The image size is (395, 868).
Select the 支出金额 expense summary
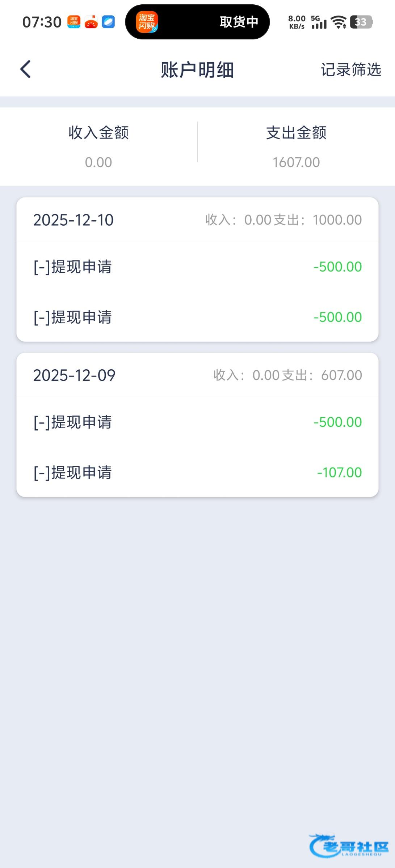296,146
